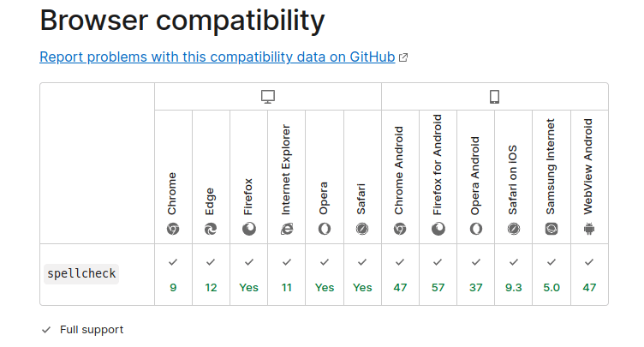Click the Full support legend checkmark
The image size is (644, 347).
point(45,330)
